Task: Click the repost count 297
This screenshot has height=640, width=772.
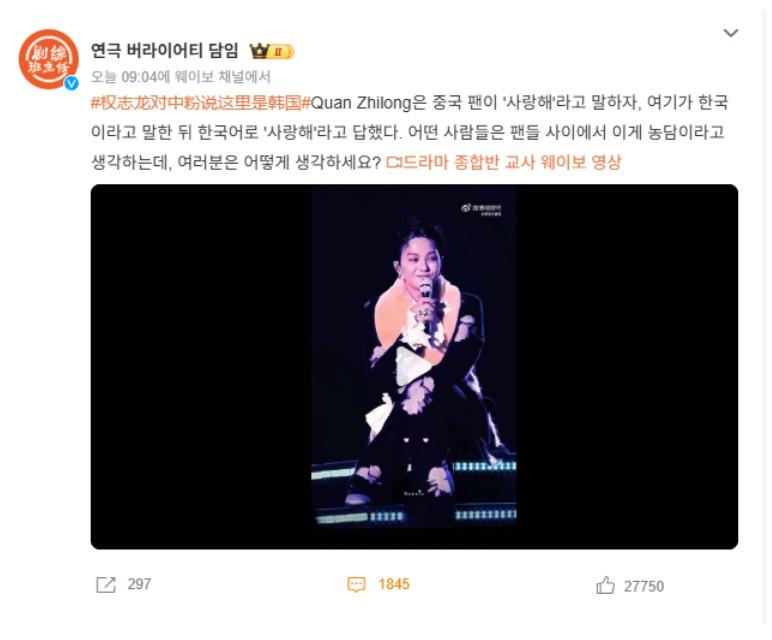Action: point(139,584)
